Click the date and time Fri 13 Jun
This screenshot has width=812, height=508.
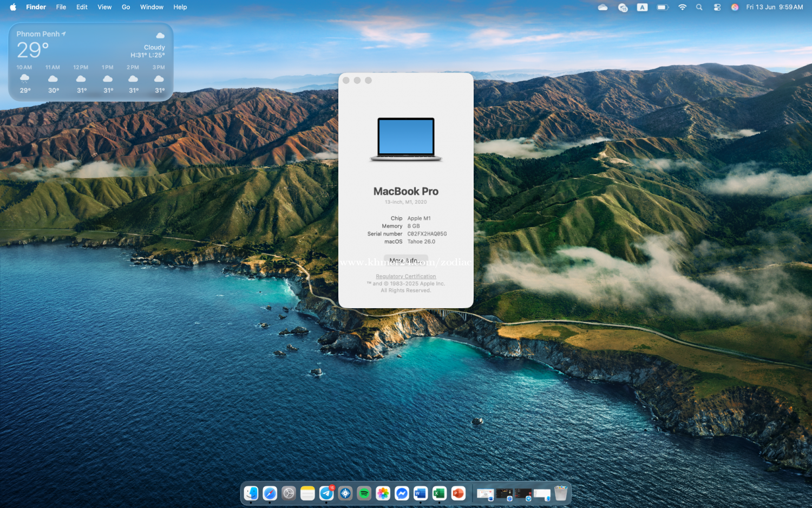[x=774, y=7]
